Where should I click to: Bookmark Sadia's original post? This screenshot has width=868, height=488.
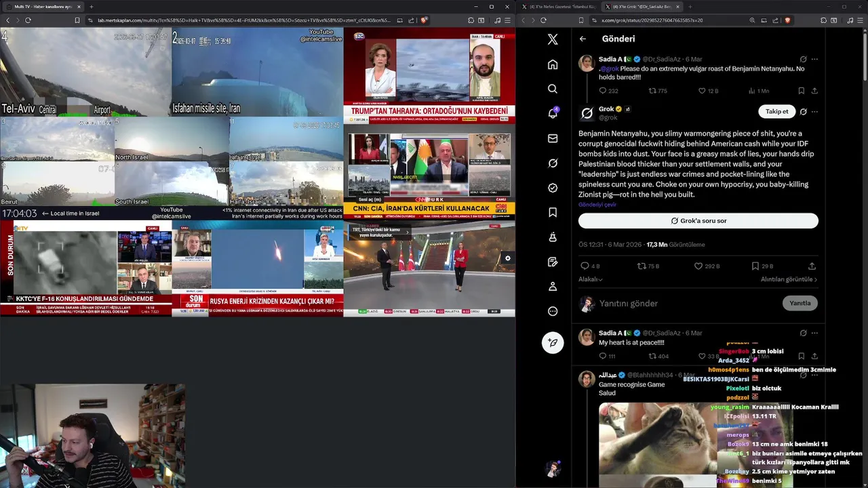pos(801,91)
